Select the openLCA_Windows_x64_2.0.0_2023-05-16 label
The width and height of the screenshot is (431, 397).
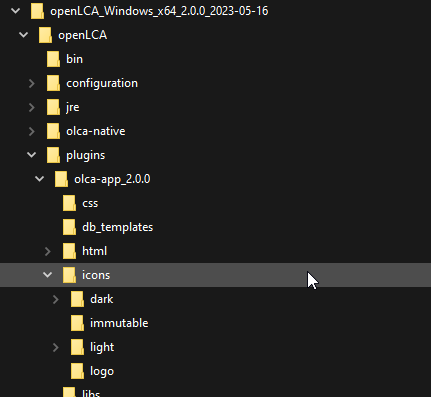(x=159, y=11)
